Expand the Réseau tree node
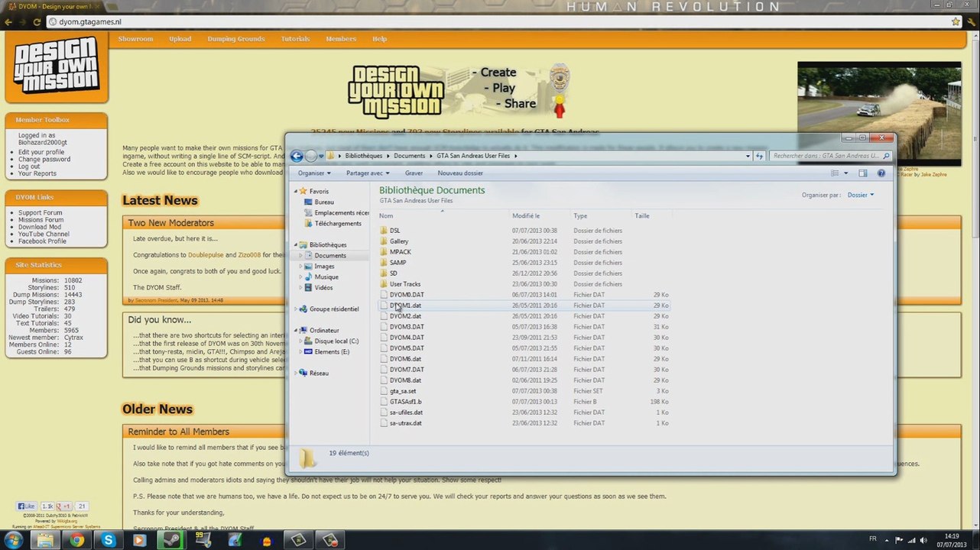Screen dimensions: 980x550 (296, 373)
